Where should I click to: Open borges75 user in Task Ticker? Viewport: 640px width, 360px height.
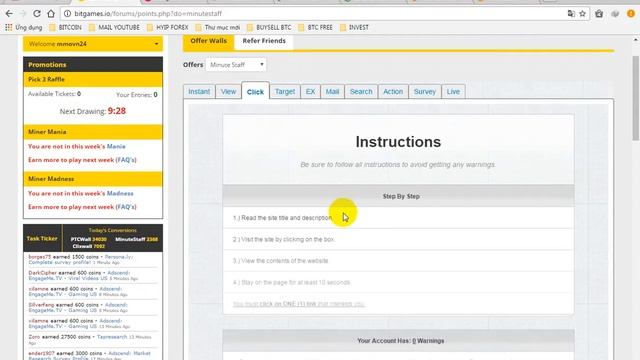tap(40, 257)
